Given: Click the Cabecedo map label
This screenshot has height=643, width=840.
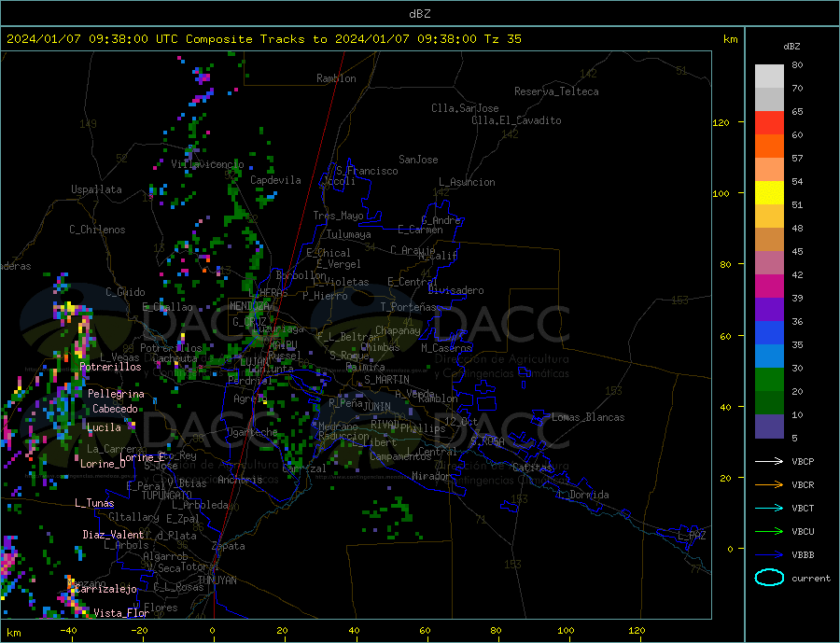Looking at the screenshot, I should pos(115,409).
